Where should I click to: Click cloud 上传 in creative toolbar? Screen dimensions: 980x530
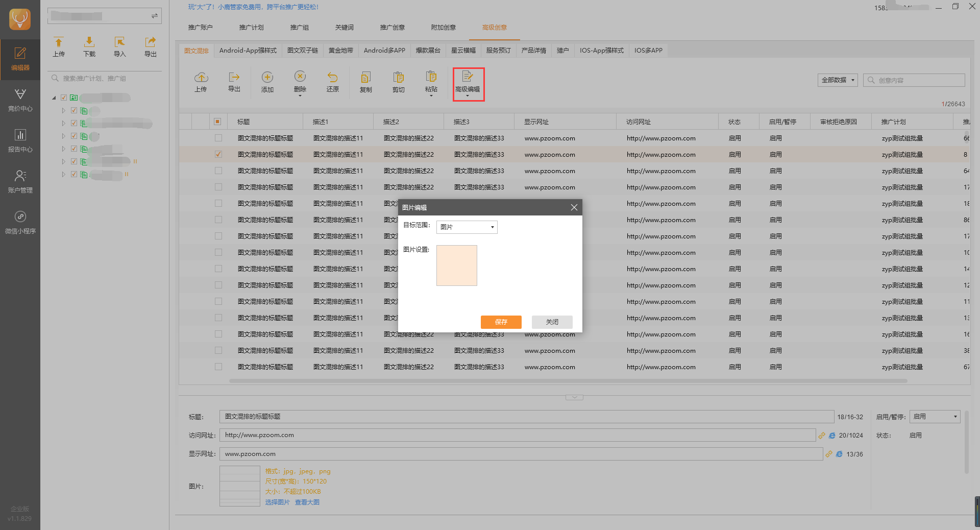click(x=201, y=82)
